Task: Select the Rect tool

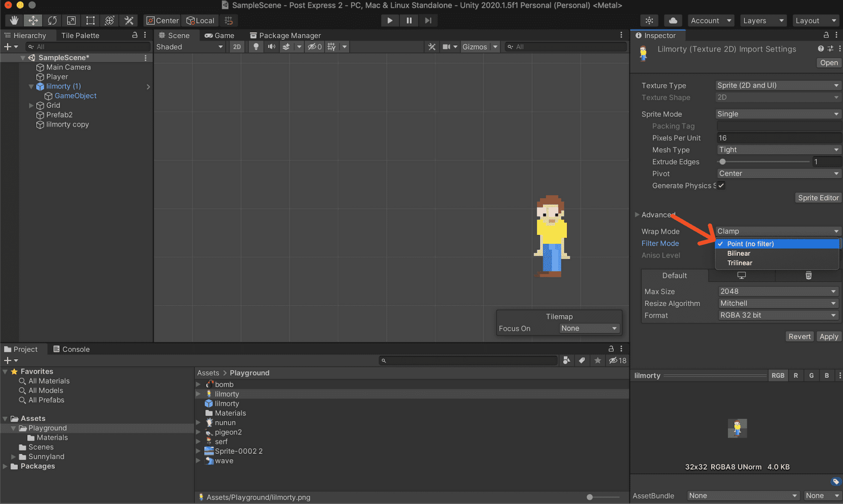Action: (90, 20)
